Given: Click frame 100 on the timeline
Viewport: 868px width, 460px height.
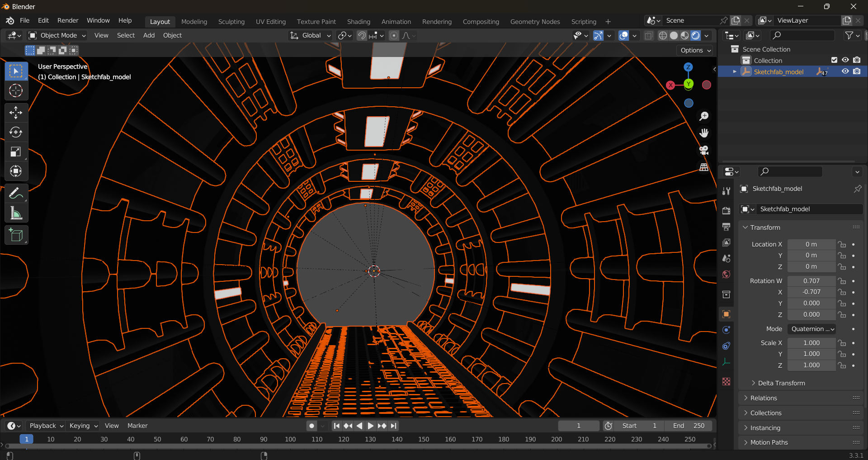Looking at the screenshot, I should (x=290, y=439).
